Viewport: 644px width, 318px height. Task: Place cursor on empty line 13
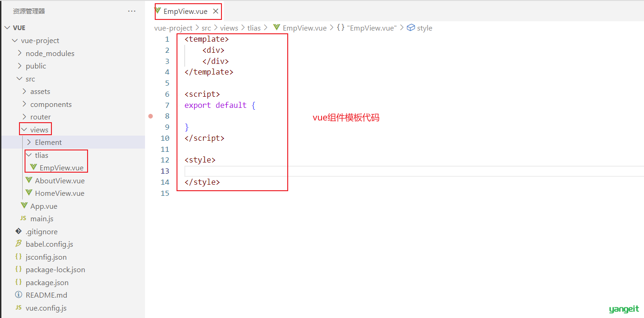pos(414,171)
